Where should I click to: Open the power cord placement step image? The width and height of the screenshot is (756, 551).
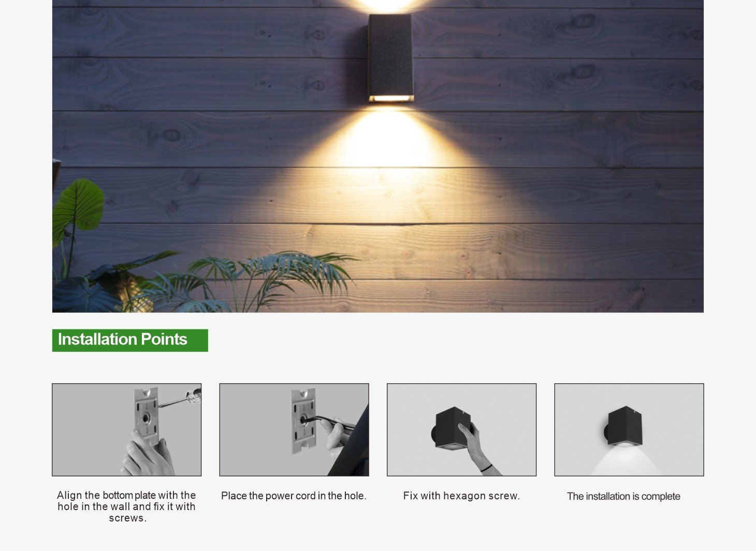[x=294, y=429]
